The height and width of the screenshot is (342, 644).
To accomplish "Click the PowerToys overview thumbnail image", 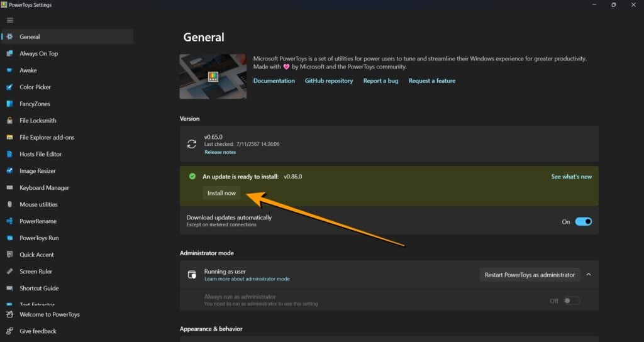I will point(213,76).
